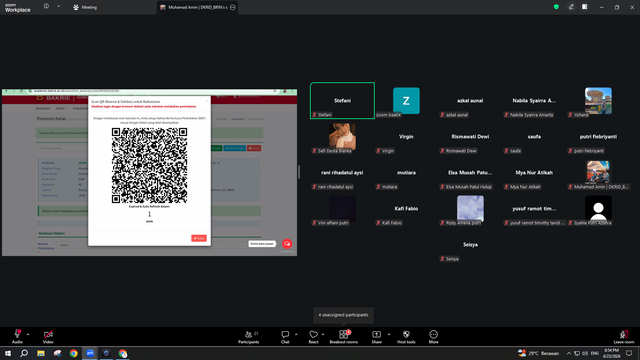640x360 pixels.
Task: Click red Tutup button in QR dialog
Action: point(199,238)
